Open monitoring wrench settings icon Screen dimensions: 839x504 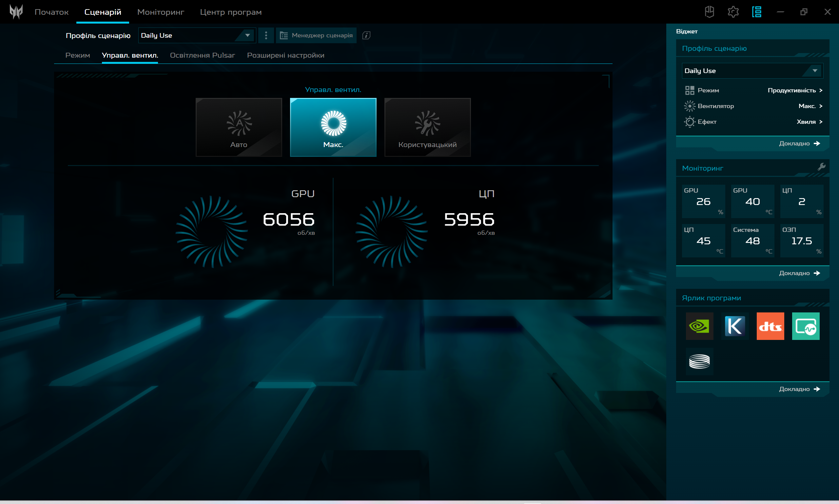821,167
